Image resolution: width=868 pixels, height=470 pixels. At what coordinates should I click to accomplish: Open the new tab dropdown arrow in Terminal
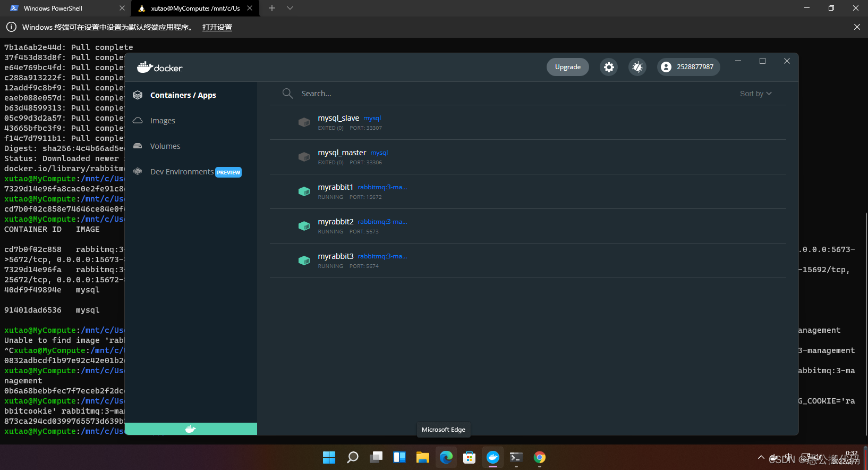pos(290,8)
